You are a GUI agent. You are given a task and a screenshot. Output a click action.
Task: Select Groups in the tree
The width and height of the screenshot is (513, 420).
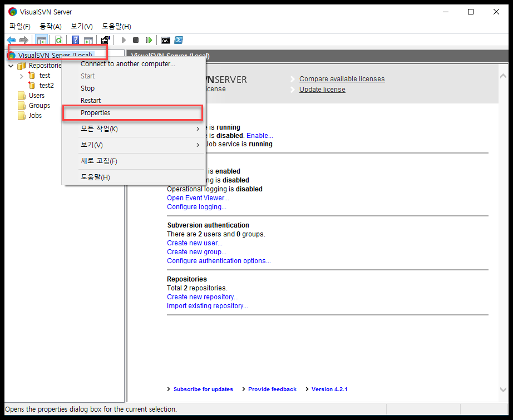[40, 106]
